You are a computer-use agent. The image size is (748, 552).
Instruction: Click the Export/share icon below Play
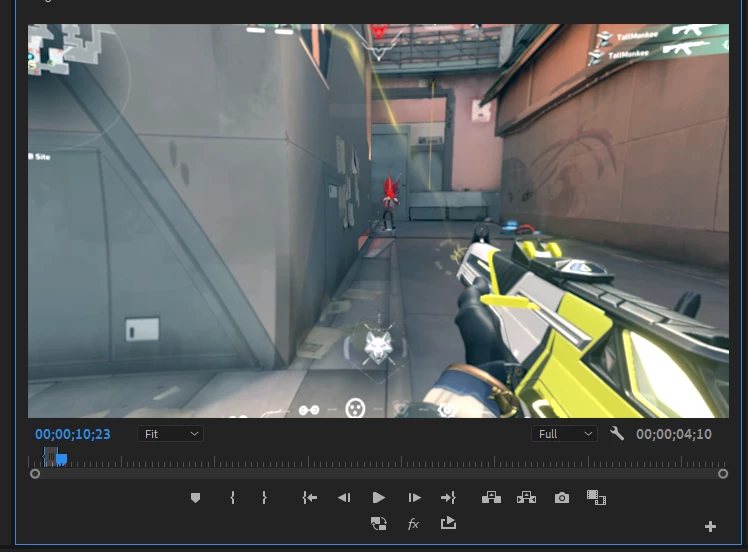(x=448, y=523)
